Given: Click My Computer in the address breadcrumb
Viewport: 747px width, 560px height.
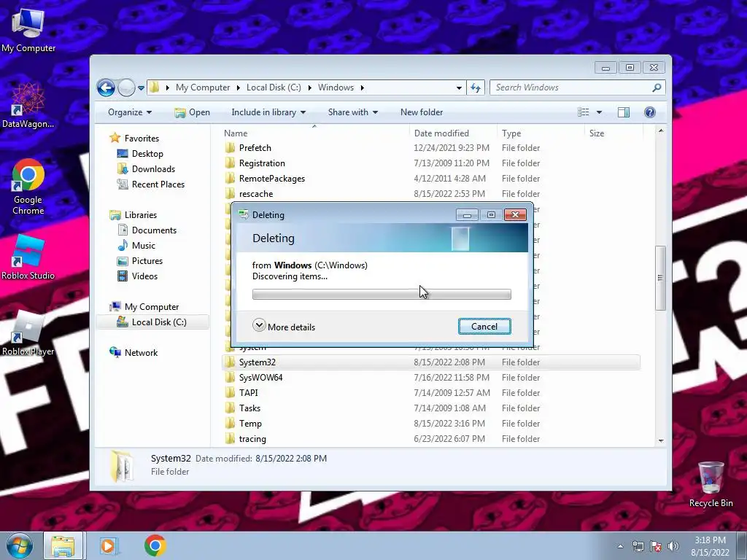Looking at the screenshot, I should (203, 87).
